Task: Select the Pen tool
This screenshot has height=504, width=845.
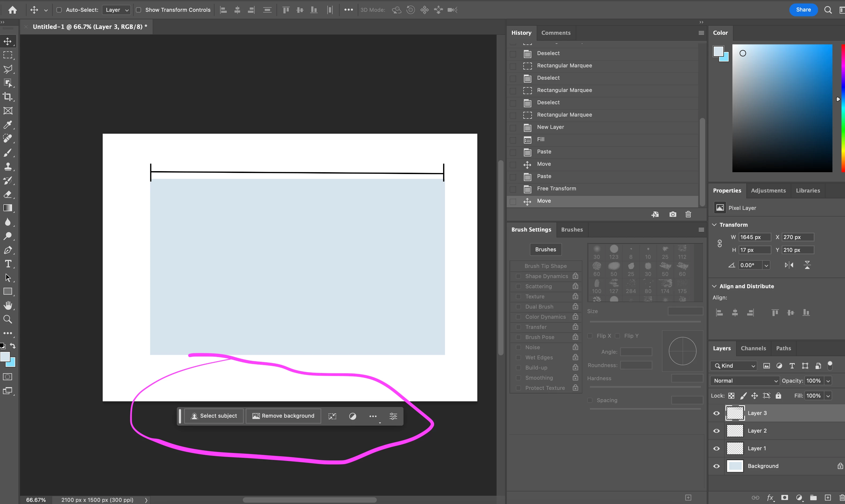Action: click(x=7, y=250)
